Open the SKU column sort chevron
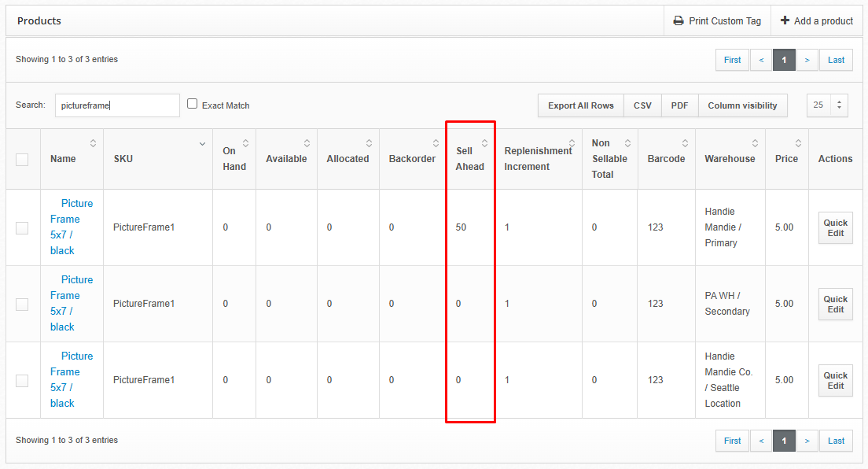Image resolution: width=868 pixels, height=469 pixels. click(202, 144)
